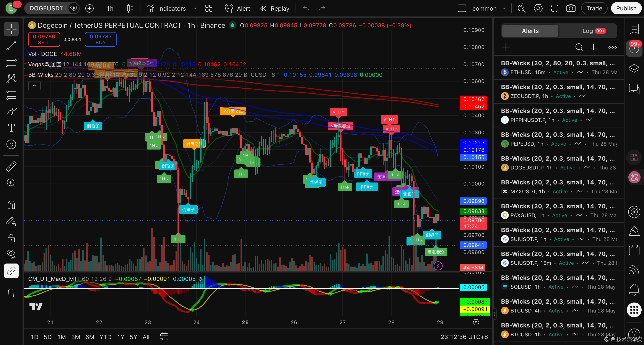This screenshot has height=345, width=644.
Task: Click the DOGEUSDT symbol search field
Action: tap(47, 8)
